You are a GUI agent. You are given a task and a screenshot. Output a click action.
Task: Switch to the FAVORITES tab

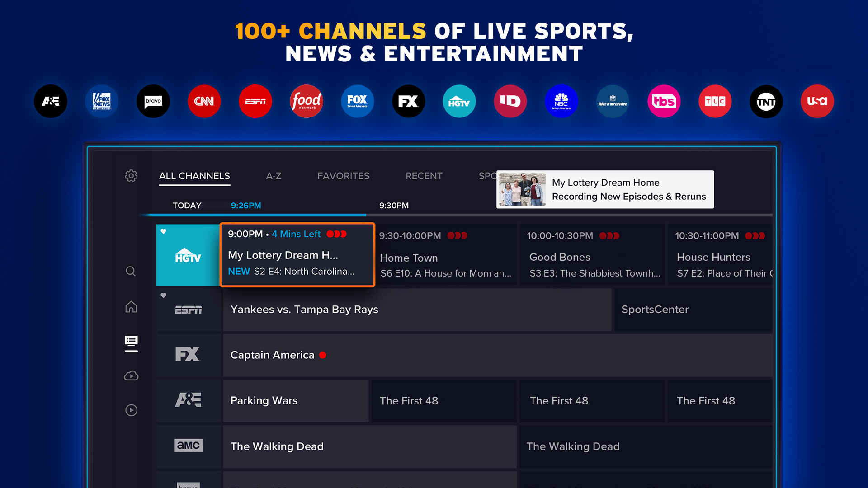tap(344, 176)
